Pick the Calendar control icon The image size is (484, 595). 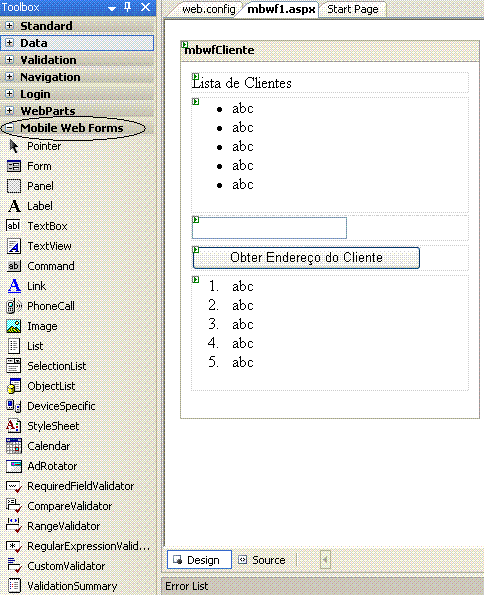(x=14, y=446)
